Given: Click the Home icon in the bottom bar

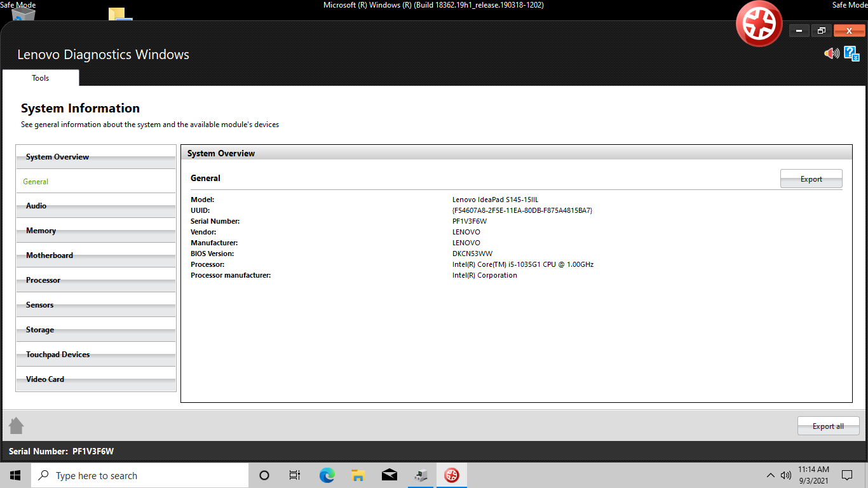Looking at the screenshot, I should click(17, 426).
